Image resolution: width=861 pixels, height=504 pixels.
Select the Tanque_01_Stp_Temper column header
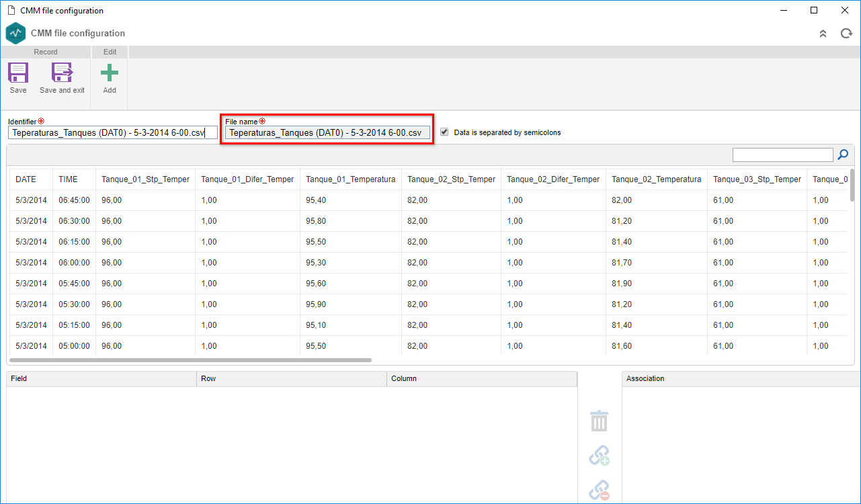(145, 179)
